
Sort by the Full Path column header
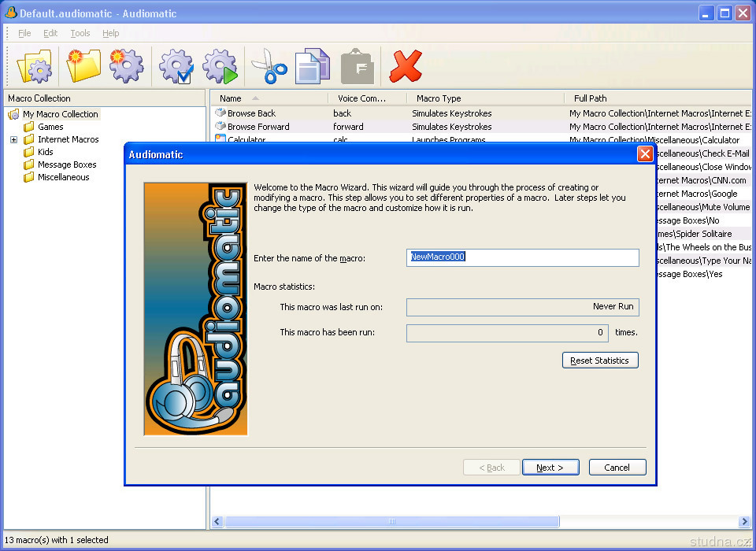[658, 98]
